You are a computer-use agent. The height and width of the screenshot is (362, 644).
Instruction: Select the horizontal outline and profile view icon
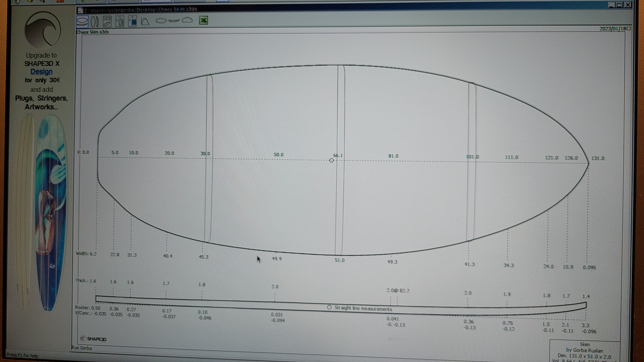(x=82, y=21)
